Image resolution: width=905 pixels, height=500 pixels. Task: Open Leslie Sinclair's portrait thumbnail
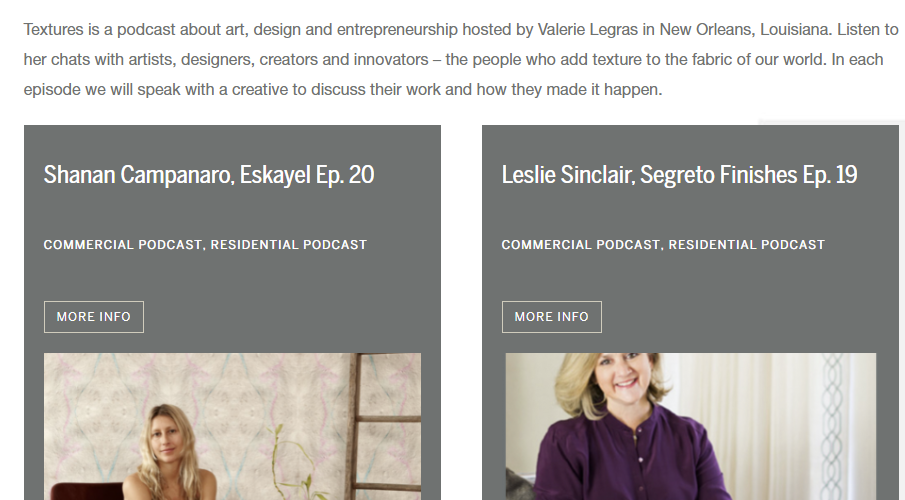tap(690, 426)
